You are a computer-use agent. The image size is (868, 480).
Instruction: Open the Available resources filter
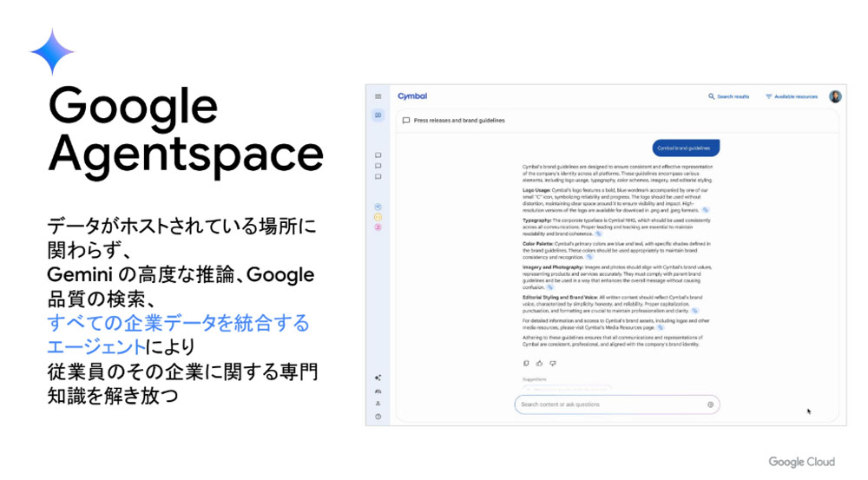(792, 96)
